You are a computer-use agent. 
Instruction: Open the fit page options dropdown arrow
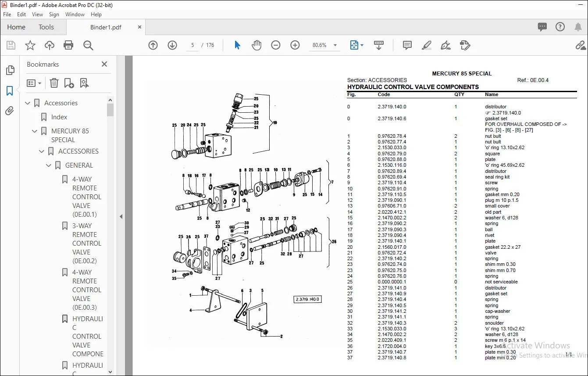pyautogui.click(x=362, y=45)
